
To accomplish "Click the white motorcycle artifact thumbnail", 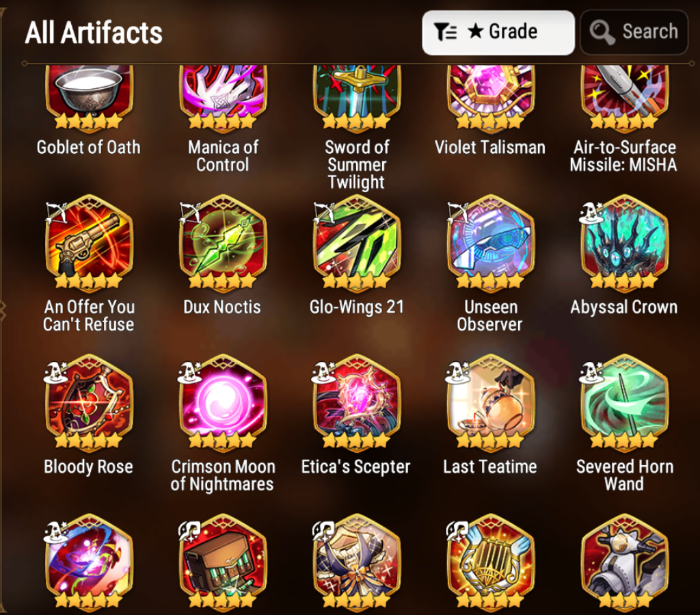I will click(625, 562).
